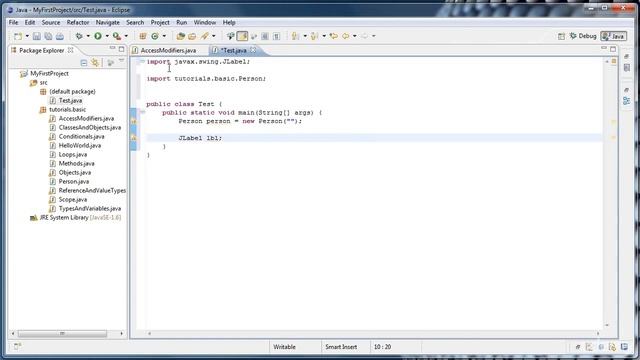
Task: Toggle Link with Editor in Package Explorer
Action: tap(95, 62)
